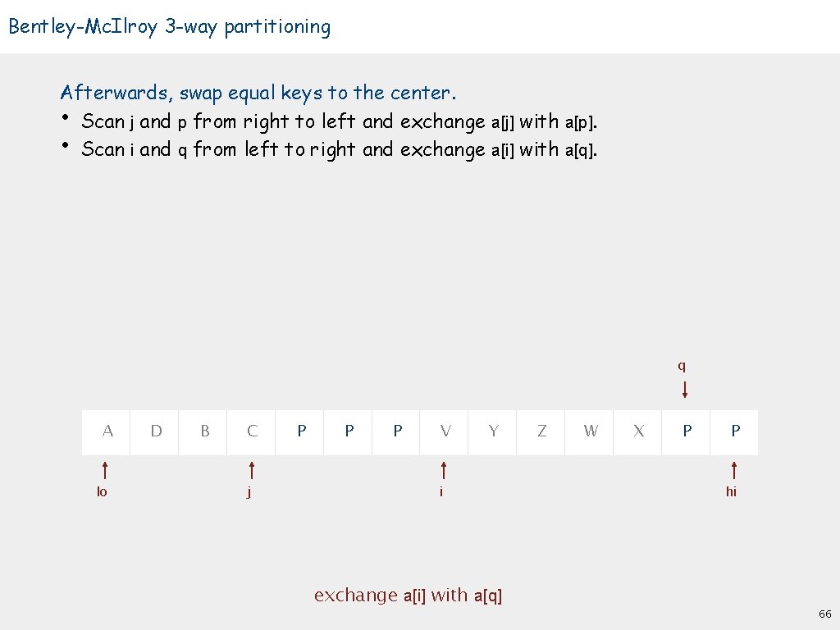Click slide number 66
The image size is (840, 630).
824,614
